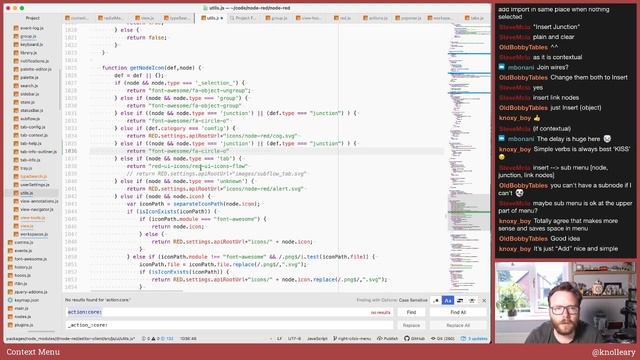Open font-awesome.js in the tree
The height and width of the screenshot is (360, 640).
[x=31, y=259]
